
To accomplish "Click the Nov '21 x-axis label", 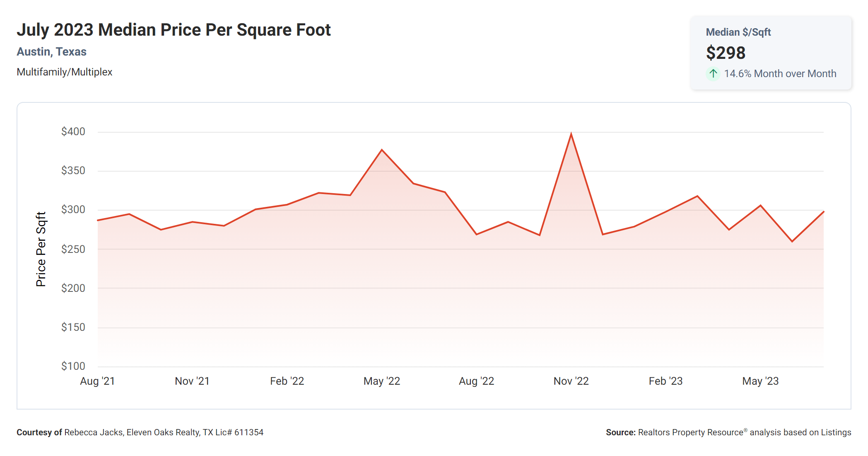I will point(192,381).
